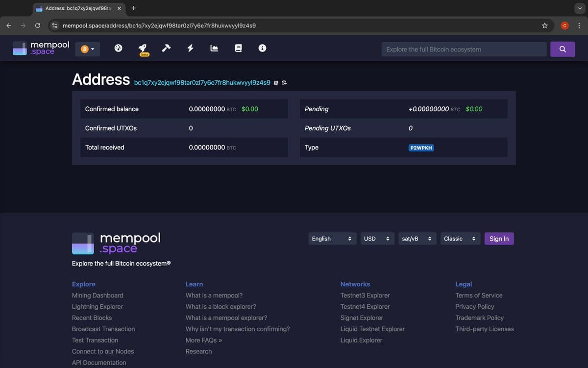
Task: Click the Sign In button
Action: (x=499, y=239)
